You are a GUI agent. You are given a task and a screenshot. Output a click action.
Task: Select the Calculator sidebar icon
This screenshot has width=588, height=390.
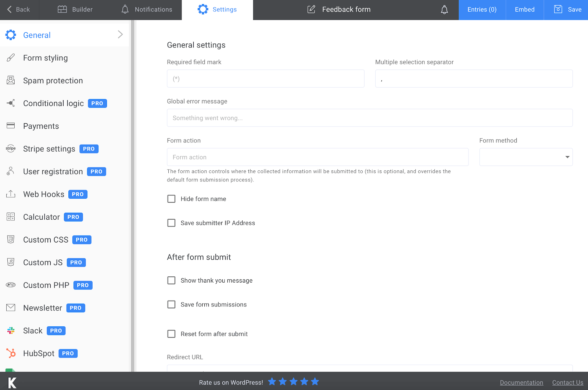[11, 217]
